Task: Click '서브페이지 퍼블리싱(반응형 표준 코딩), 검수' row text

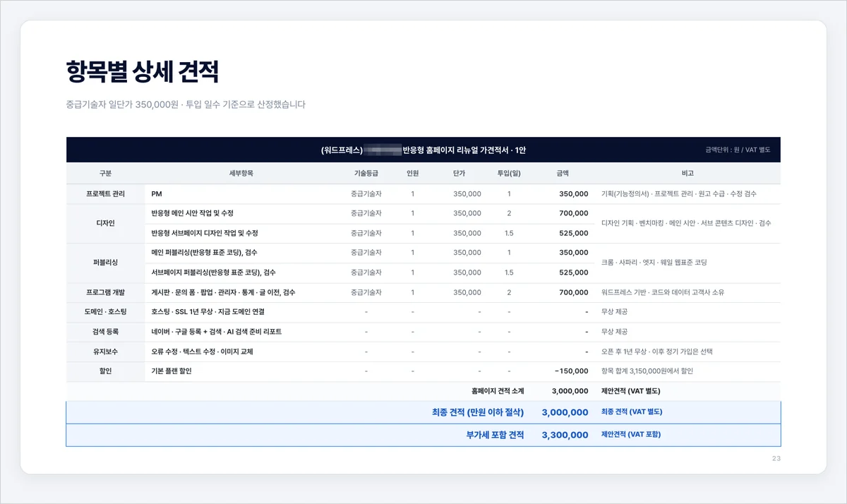Action: pyautogui.click(x=213, y=272)
